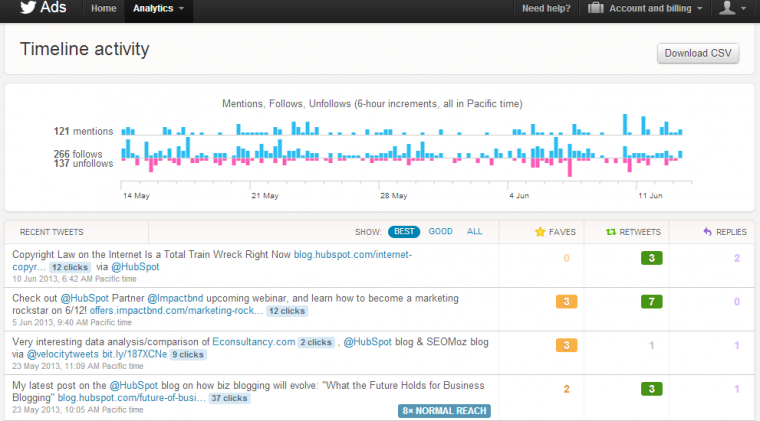760x421 pixels.
Task: Open the user profile avatar menu
Action: click(x=727, y=8)
